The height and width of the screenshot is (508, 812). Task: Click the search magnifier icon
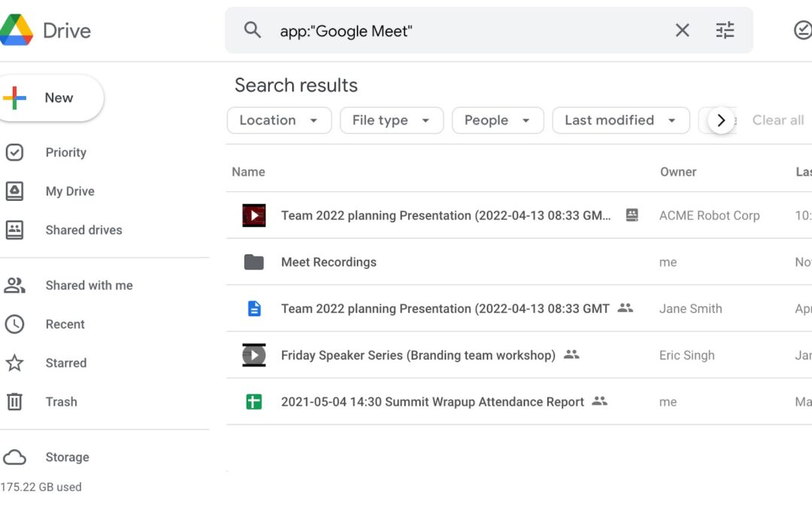(252, 30)
